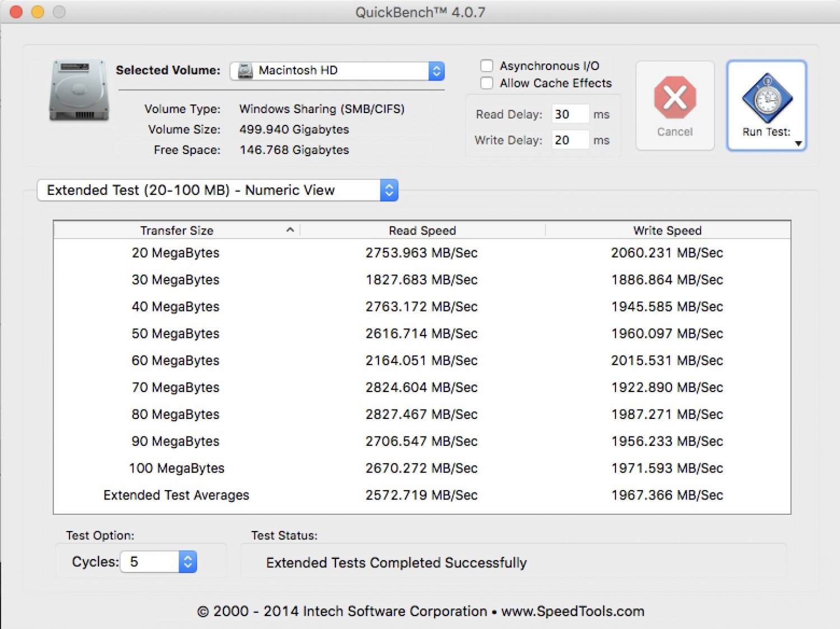Click the 146.768 Gigabytes free space value
Screen dimensions: 840x629
coord(294,150)
